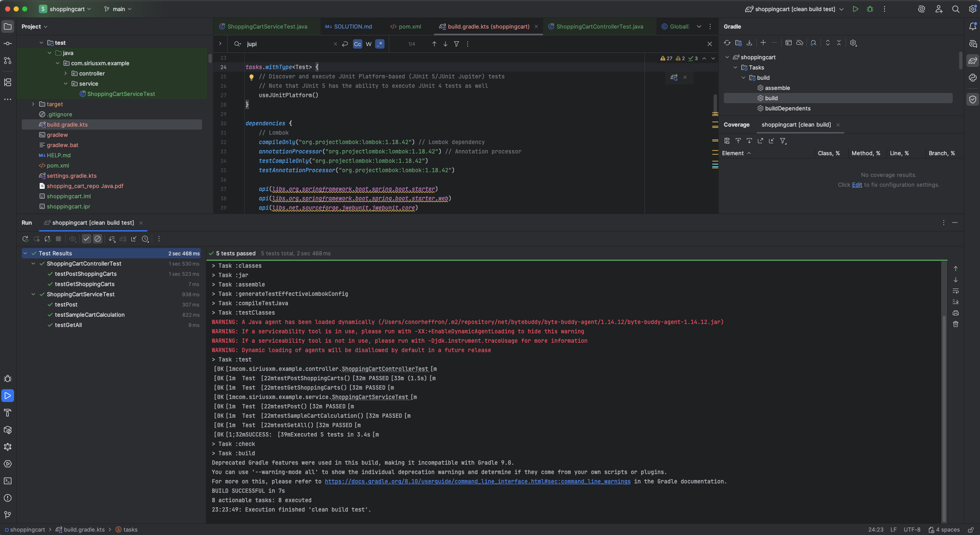Click LF line separator in status bar

pos(893,529)
